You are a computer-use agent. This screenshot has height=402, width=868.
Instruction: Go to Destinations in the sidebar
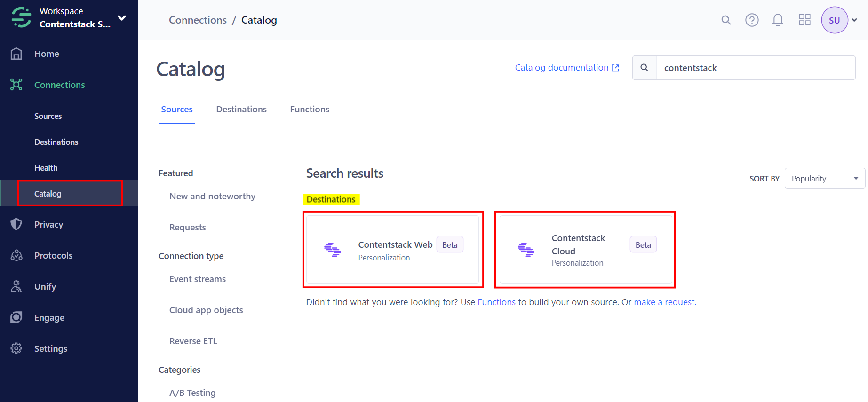click(x=56, y=142)
